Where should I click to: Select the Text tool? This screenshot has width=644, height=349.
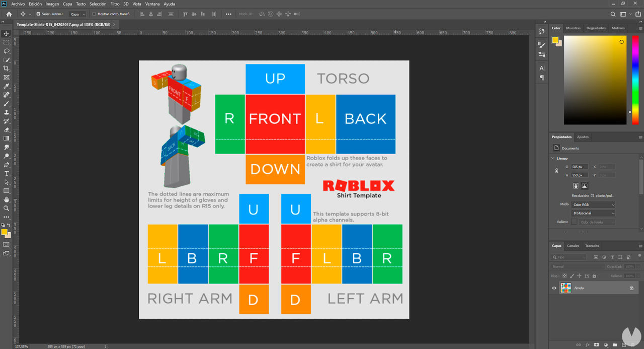point(6,173)
